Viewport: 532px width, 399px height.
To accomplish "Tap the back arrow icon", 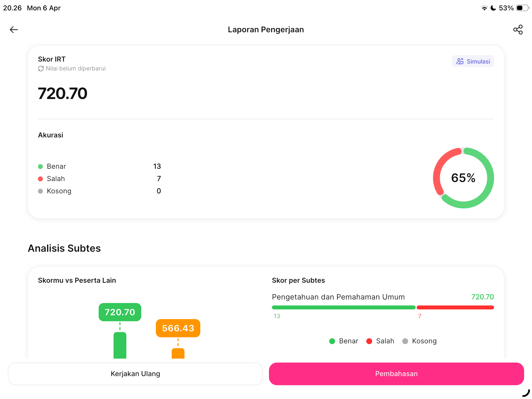I will [14, 30].
